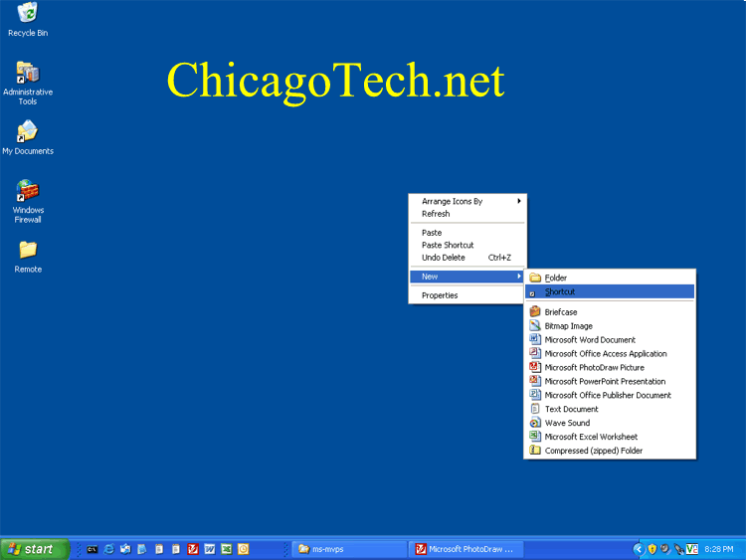Launch Internet Explorer from Quick Launch

[x=109, y=549]
